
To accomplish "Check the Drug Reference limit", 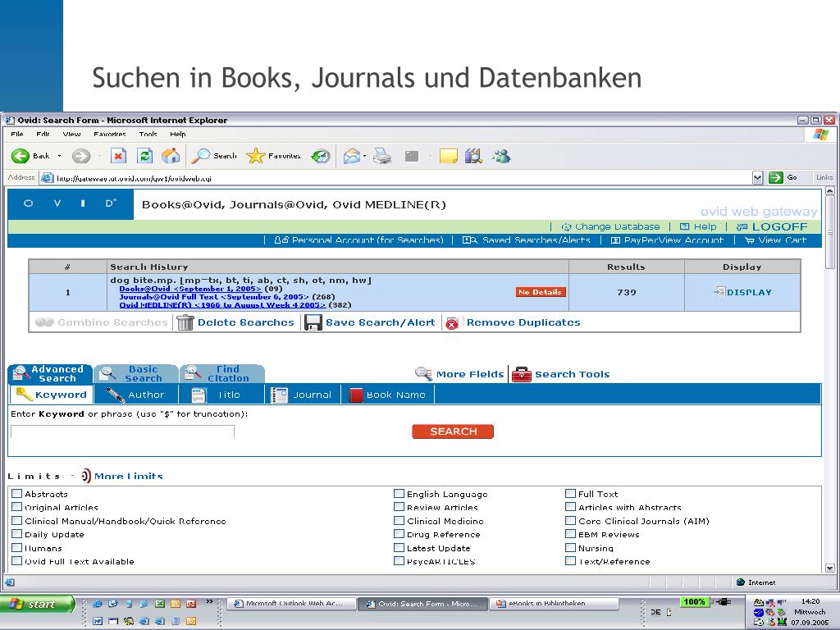I will 399,534.
